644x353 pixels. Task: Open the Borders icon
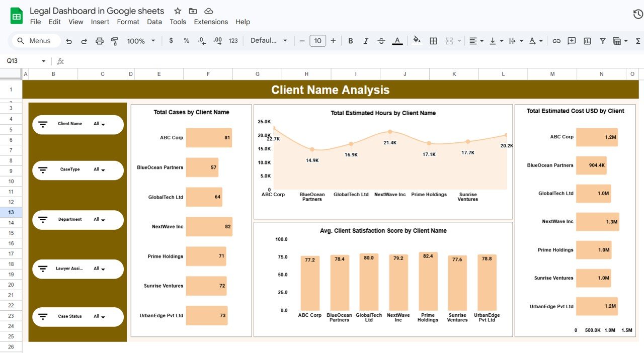433,41
